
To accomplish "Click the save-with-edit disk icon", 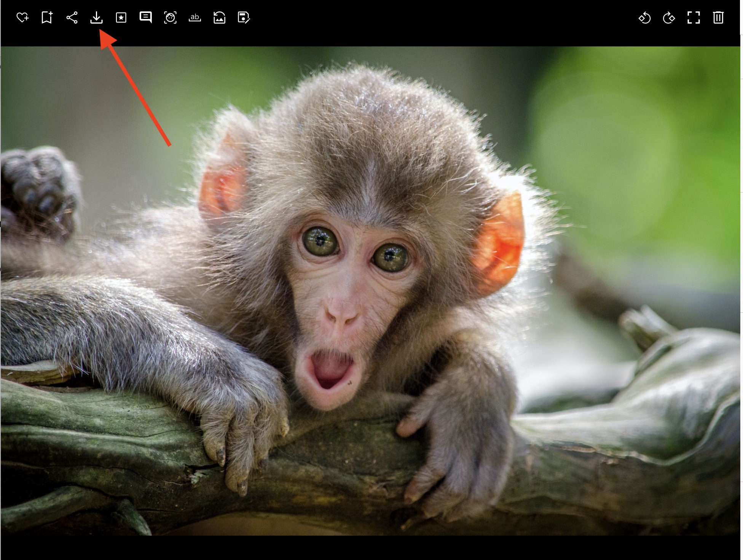I will point(244,17).
